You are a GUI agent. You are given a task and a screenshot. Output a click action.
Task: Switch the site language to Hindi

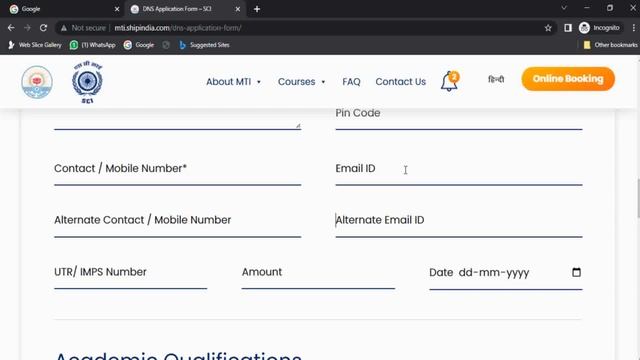click(x=496, y=80)
